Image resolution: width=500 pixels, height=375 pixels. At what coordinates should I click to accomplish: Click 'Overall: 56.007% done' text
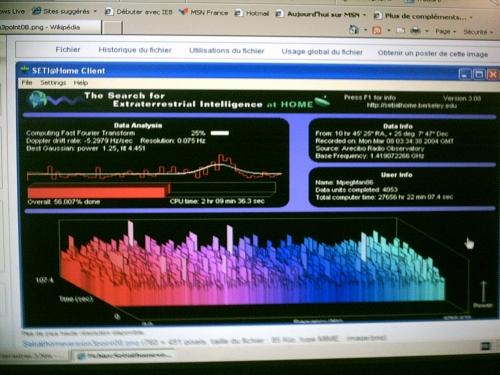tap(64, 202)
